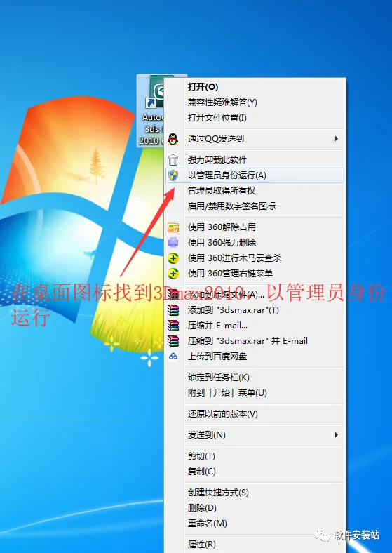The width and height of the screenshot is (392, 553).
Task: Choose 上传到百度网盘
Action: (x=255, y=357)
